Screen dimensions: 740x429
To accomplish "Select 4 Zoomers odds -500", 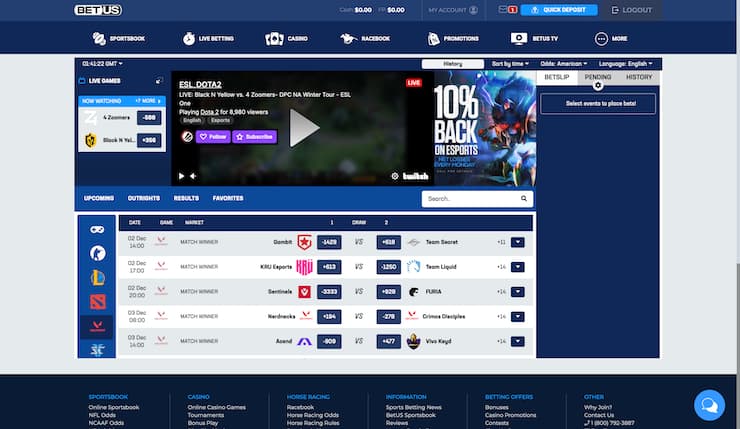I will (x=149, y=118).
